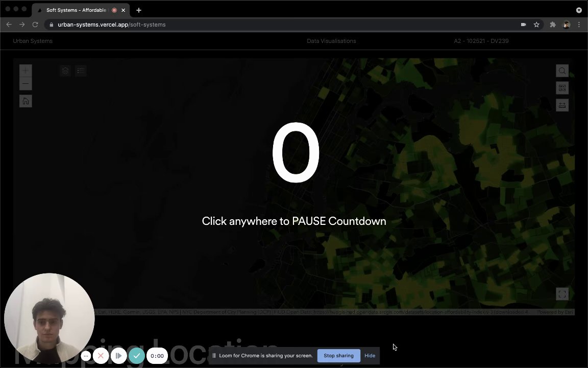Reload the current page

coord(35,25)
